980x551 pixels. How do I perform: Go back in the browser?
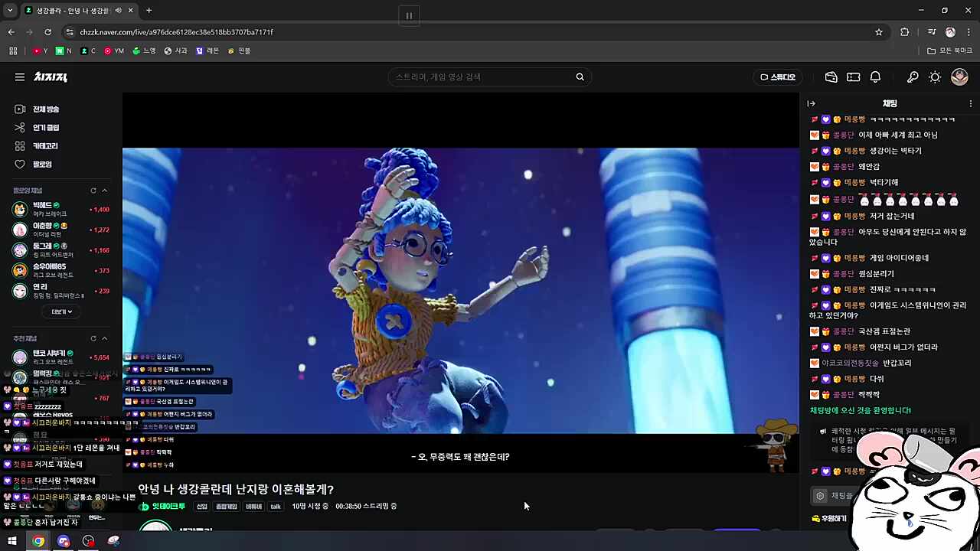point(11,32)
